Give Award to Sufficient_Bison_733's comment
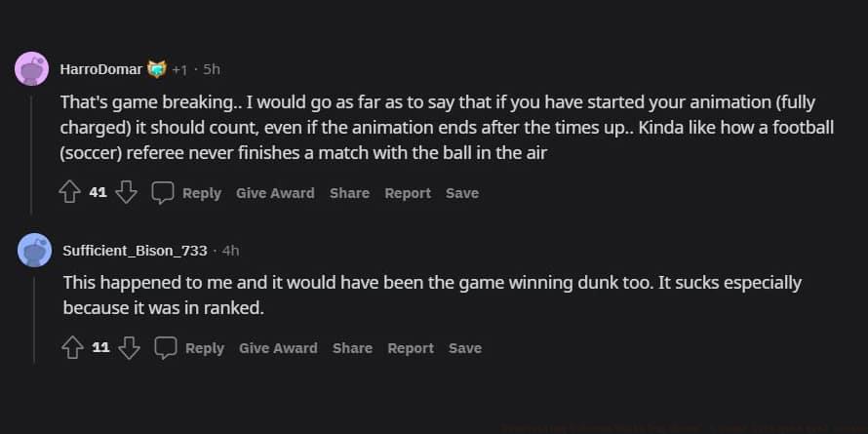868x434 pixels. (278, 348)
